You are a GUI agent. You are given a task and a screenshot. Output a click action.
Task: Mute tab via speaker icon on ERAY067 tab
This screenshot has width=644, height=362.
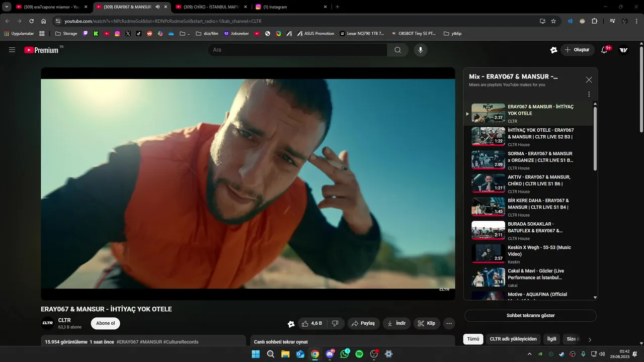click(157, 7)
